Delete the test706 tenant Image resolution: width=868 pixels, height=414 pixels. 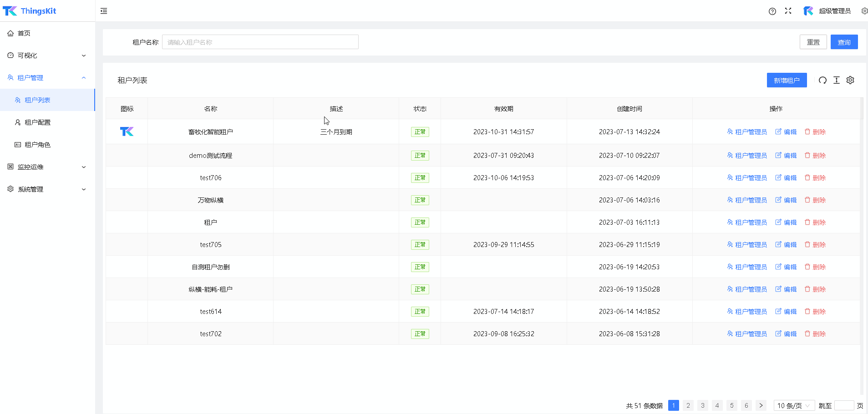815,178
